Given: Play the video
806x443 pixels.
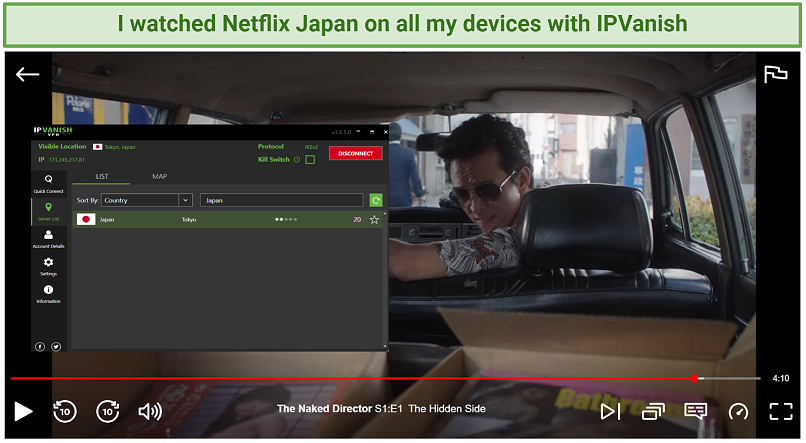Looking at the screenshot, I should click(23, 411).
